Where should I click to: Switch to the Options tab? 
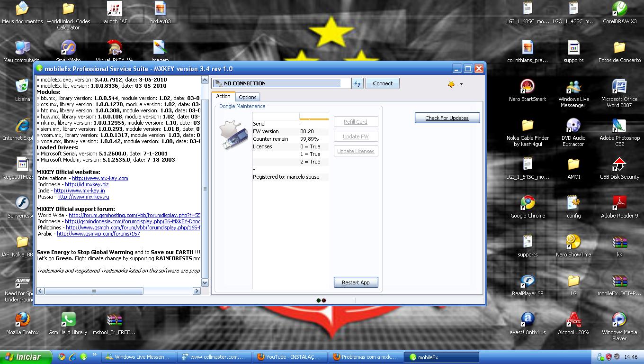pyautogui.click(x=248, y=97)
